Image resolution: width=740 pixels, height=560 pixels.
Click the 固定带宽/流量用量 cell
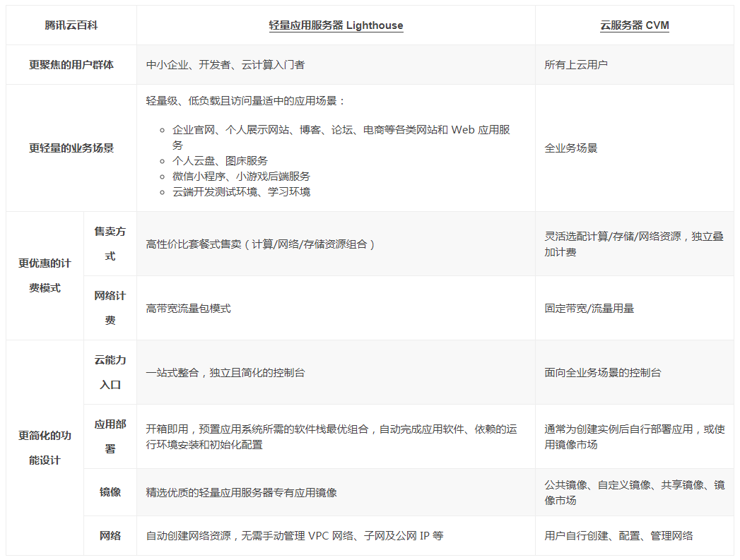[634, 308]
